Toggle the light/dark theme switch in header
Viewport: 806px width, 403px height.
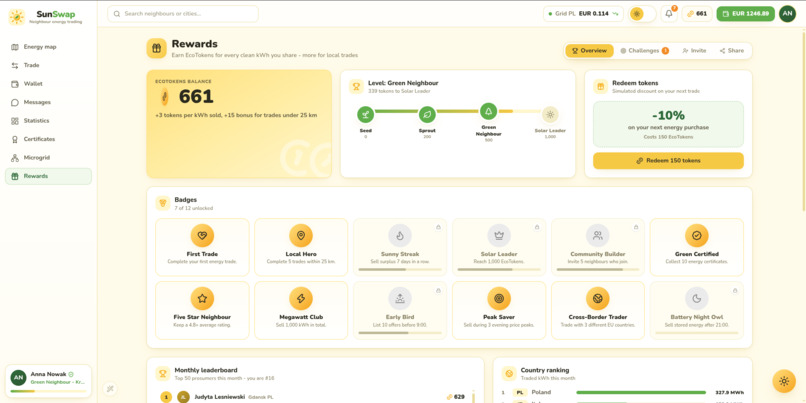point(643,14)
